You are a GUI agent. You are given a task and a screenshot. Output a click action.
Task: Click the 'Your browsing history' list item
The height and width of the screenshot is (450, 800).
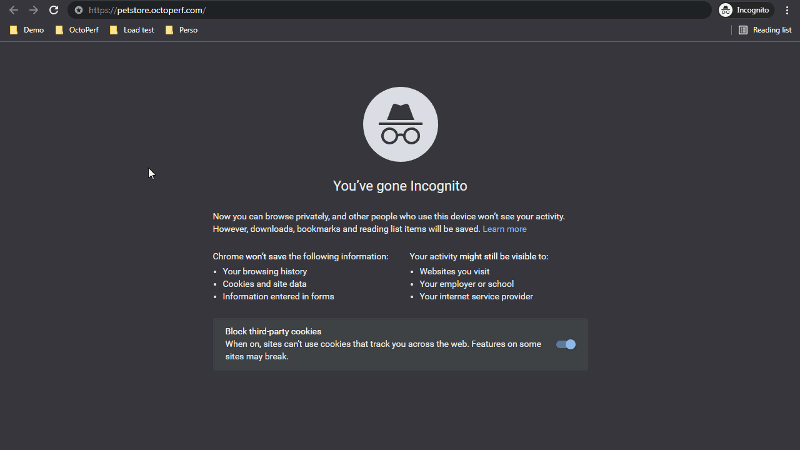[265, 271]
